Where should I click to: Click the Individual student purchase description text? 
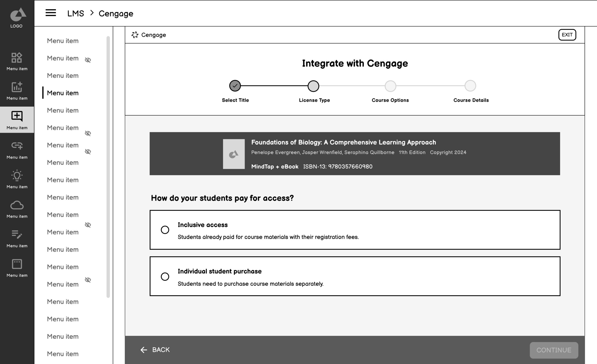[250, 284]
